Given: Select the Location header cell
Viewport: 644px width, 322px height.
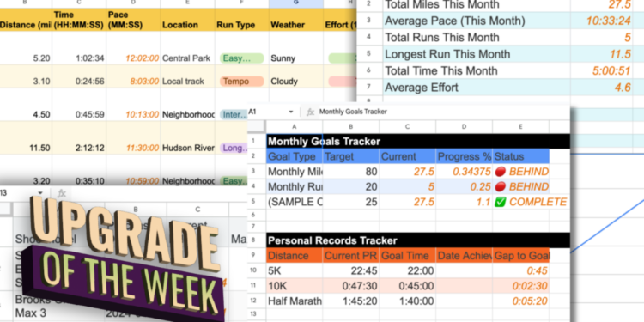Looking at the screenshot, I should coord(188,20).
